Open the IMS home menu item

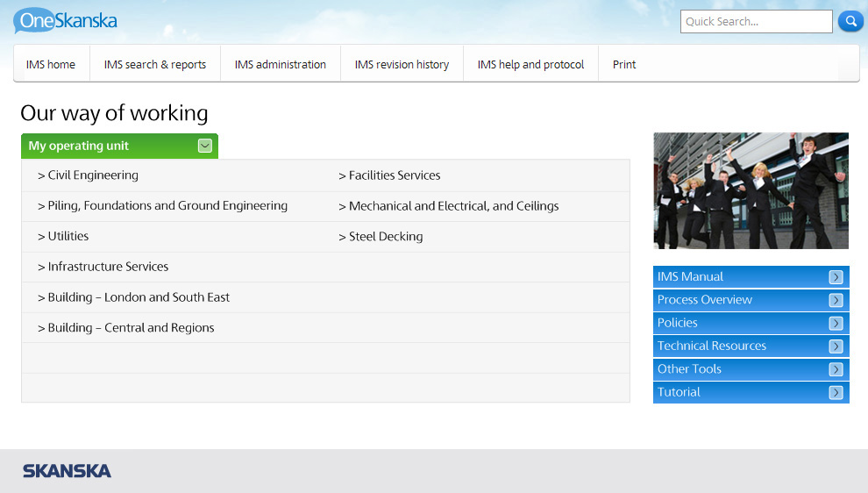(x=51, y=64)
